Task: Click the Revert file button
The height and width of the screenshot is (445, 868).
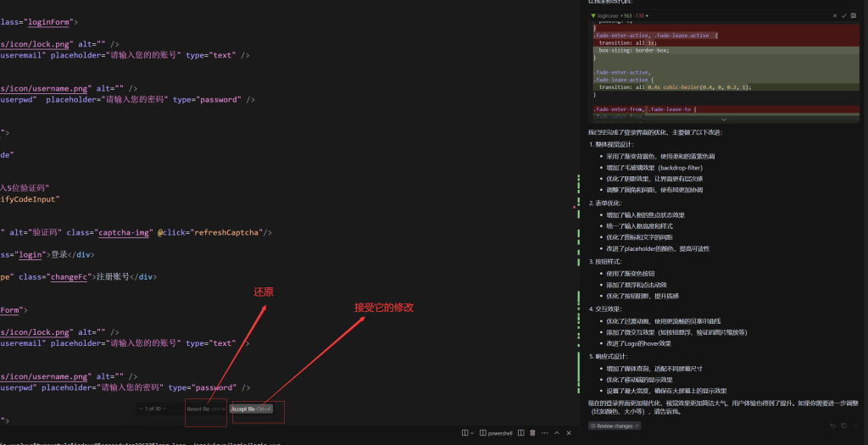Action: click(x=206, y=409)
